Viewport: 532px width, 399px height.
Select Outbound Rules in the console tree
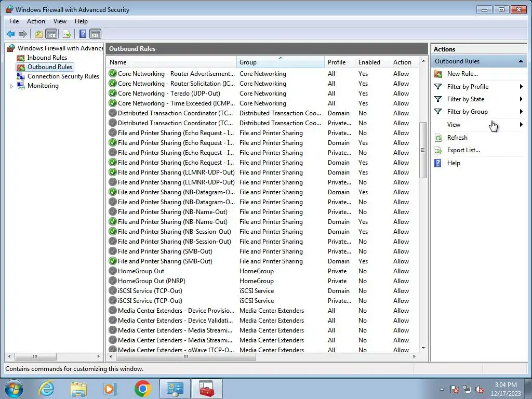point(50,67)
